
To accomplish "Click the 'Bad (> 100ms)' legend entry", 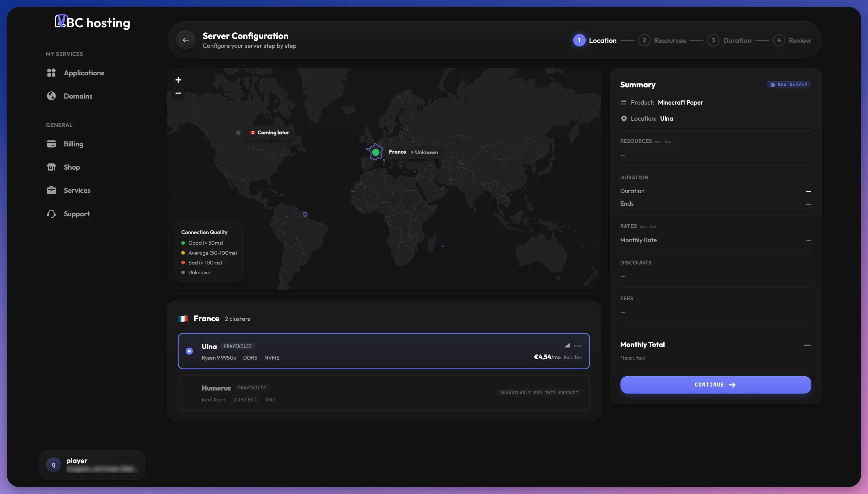I will tap(202, 262).
